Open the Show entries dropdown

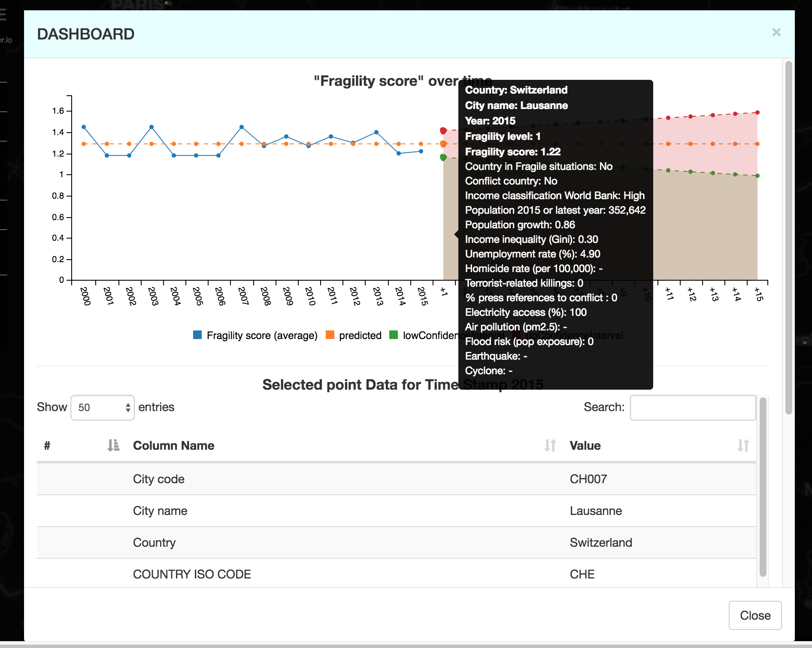(x=103, y=407)
